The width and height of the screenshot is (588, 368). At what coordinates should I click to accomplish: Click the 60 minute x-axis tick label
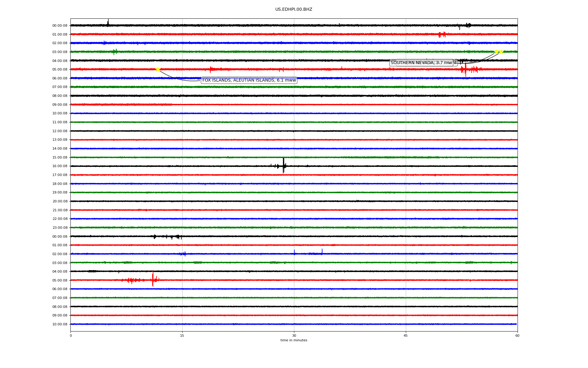(x=517, y=335)
